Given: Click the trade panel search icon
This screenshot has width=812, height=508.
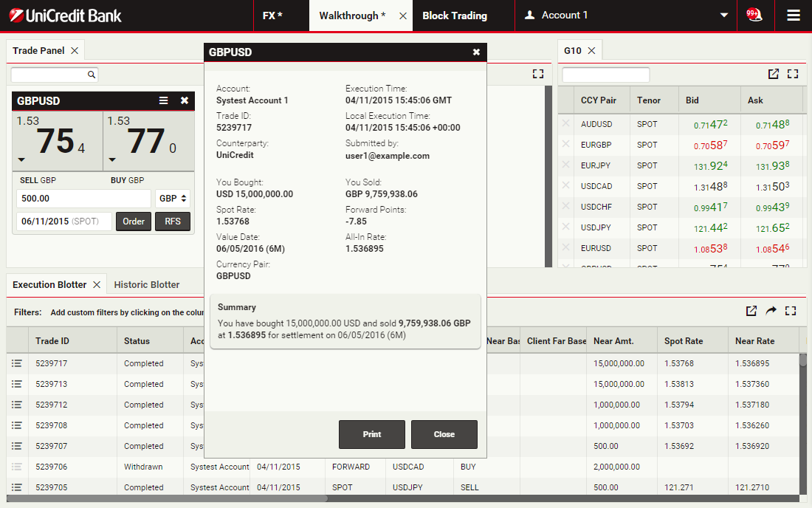Looking at the screenshot, I should tap(92, 75).
